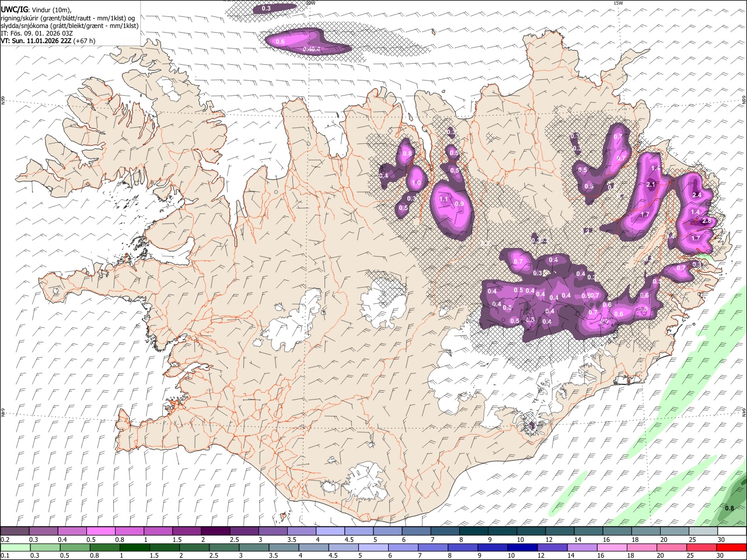Viewport: 747px width, 560px height.
Task: Click the 'slydda/snjókoma (grátt/bleikt/grænt - mm/1klst)' line
Action: [x=69, y=26]
